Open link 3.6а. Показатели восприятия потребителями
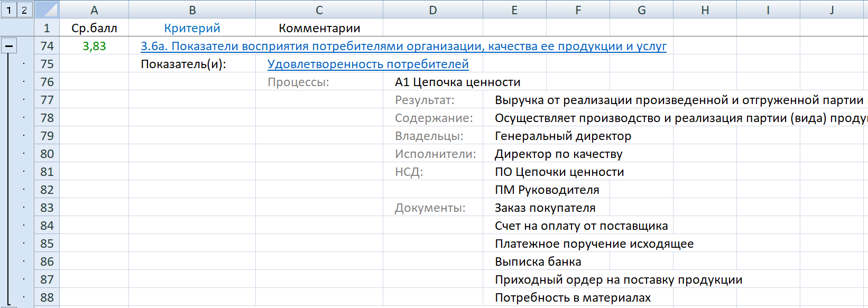Viewport: 868px width, 308px height. pos(403,46)
